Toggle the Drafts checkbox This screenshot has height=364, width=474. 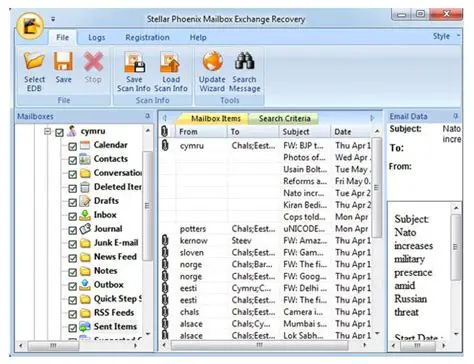(72, 202)
